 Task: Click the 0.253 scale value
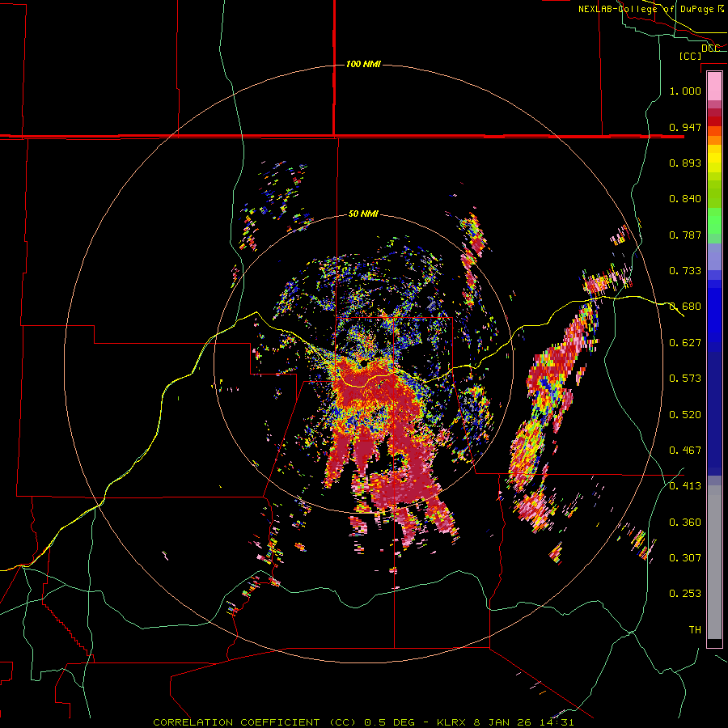tap(685, 594)
